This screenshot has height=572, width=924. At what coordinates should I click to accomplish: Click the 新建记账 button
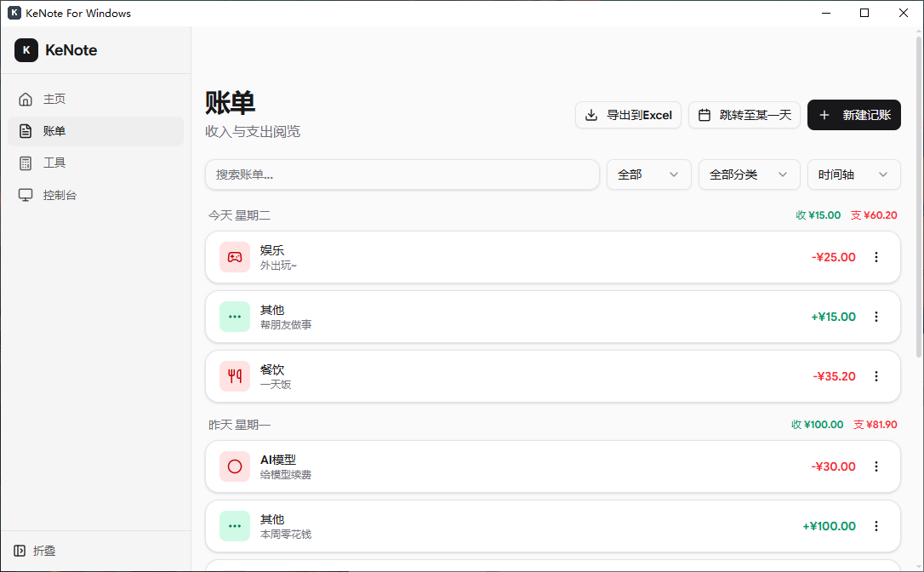854,115
